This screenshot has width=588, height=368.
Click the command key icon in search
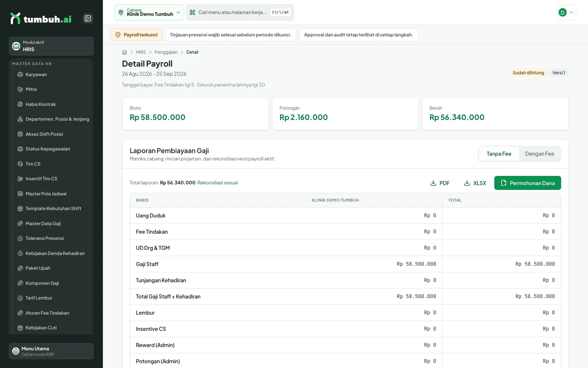[192, 13]
